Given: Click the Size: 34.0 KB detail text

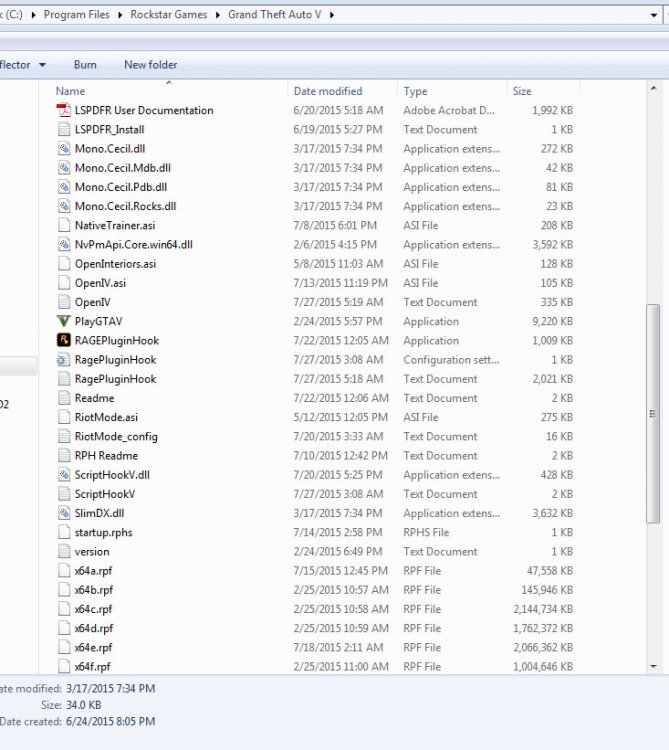Looking at the screenshot, I should (x=71, y=705).
